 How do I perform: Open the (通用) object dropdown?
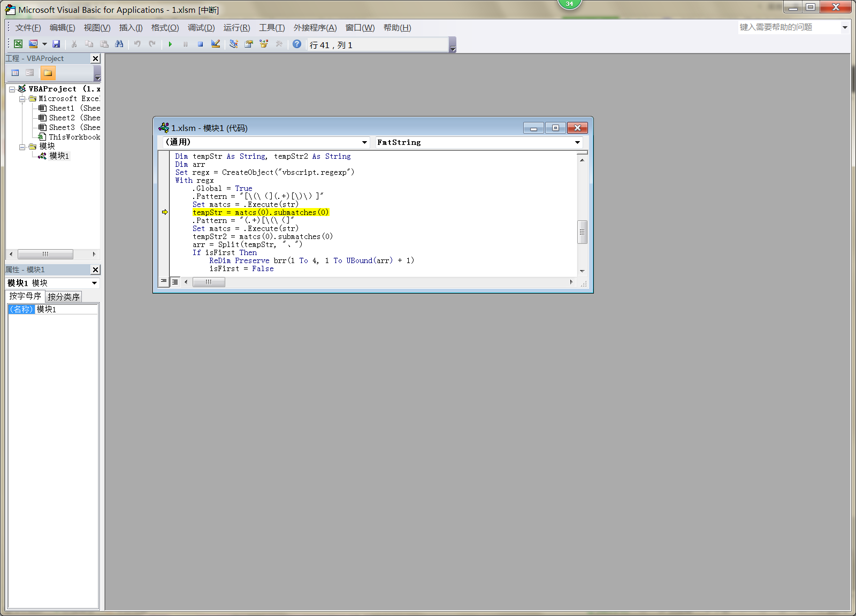coord(364,143)
